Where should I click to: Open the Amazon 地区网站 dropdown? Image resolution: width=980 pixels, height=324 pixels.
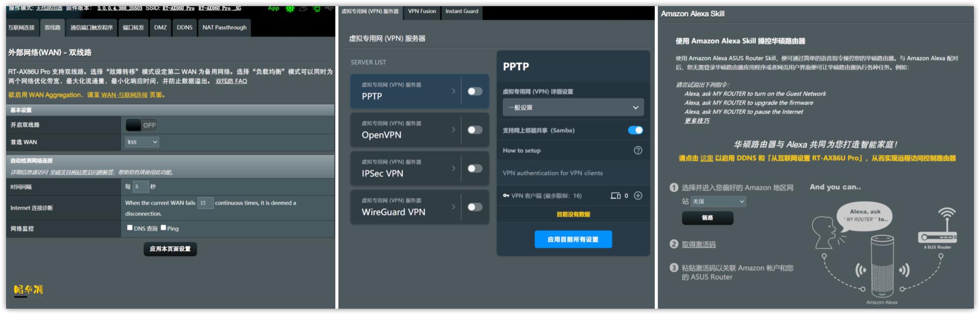(719, 201)
